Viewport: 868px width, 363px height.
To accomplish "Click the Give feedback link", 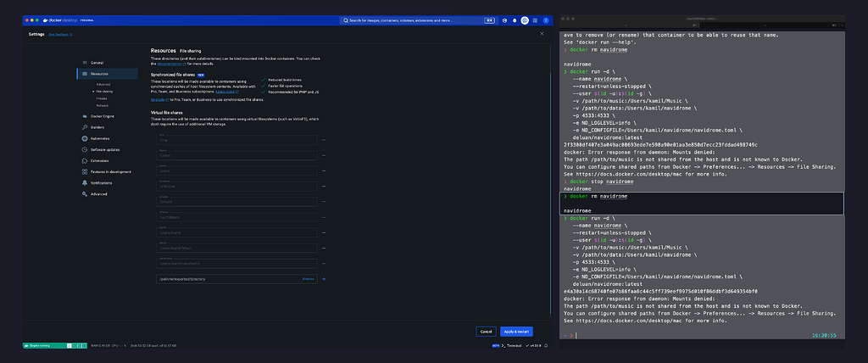I will pyautogui.click(x=60, y=35).
